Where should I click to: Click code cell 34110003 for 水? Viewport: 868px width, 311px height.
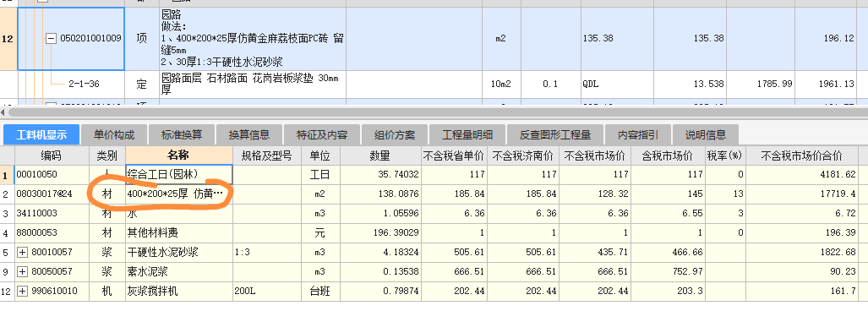tap(52, 213)
